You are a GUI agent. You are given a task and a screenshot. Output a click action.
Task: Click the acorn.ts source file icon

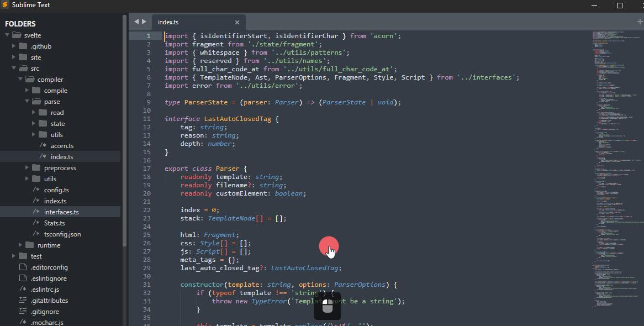tap(43, 145)
